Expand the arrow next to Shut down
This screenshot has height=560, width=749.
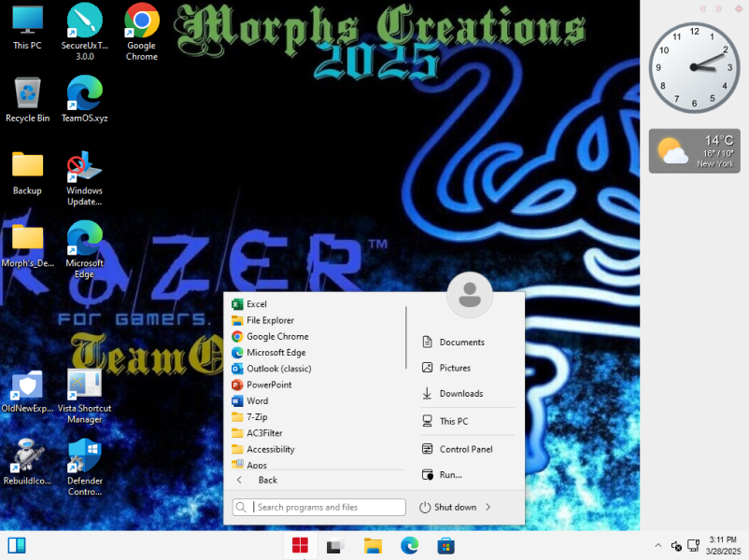click(x=488, y=507)
